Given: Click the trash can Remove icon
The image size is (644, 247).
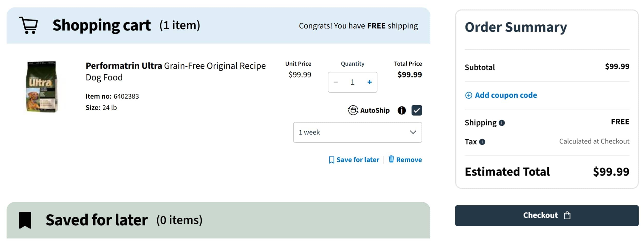Looking at the screenshot, I should (391, 159).
